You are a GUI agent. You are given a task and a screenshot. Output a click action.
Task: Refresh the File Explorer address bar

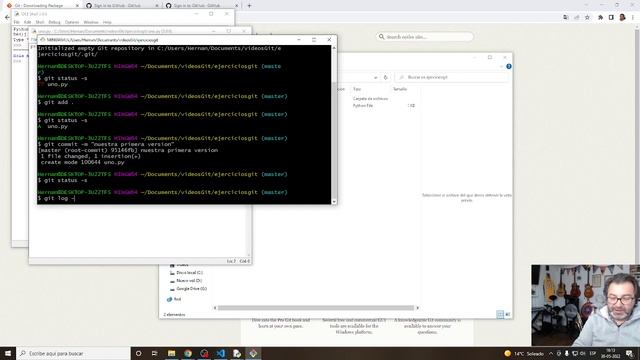(x=385, y=77)
